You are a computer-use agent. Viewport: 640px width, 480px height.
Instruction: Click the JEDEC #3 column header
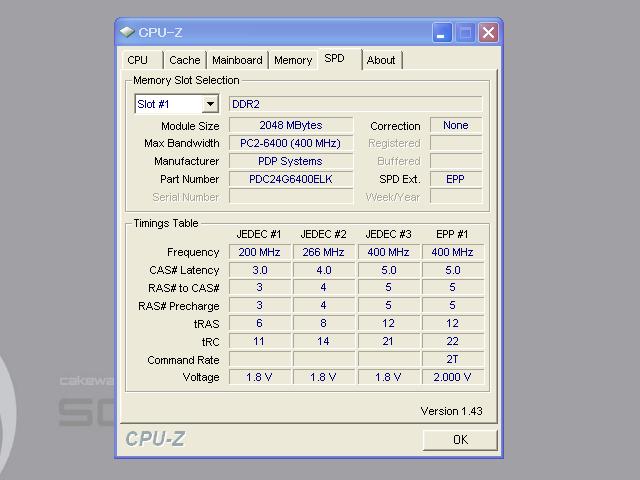tap(388, 234)
